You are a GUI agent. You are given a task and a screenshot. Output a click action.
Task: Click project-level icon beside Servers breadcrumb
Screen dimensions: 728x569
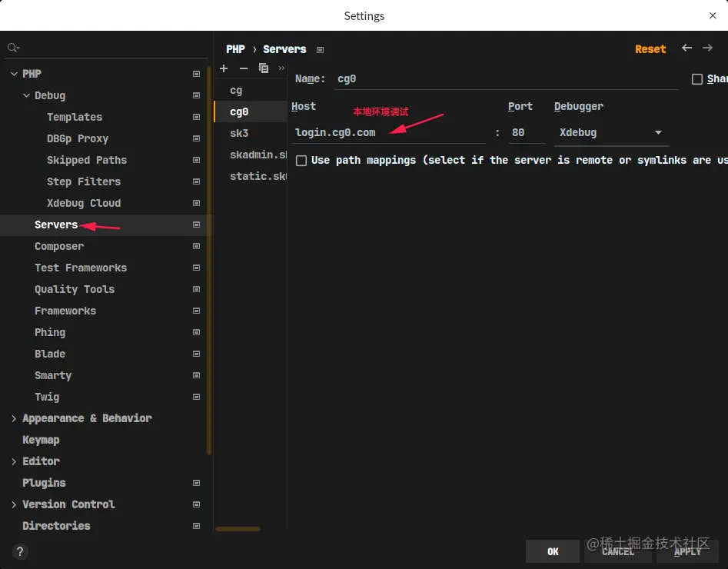point(320,50)
